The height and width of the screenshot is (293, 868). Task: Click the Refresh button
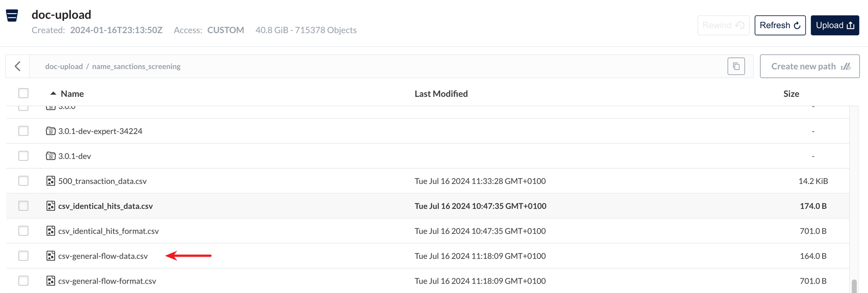click(x=780, y=25)
